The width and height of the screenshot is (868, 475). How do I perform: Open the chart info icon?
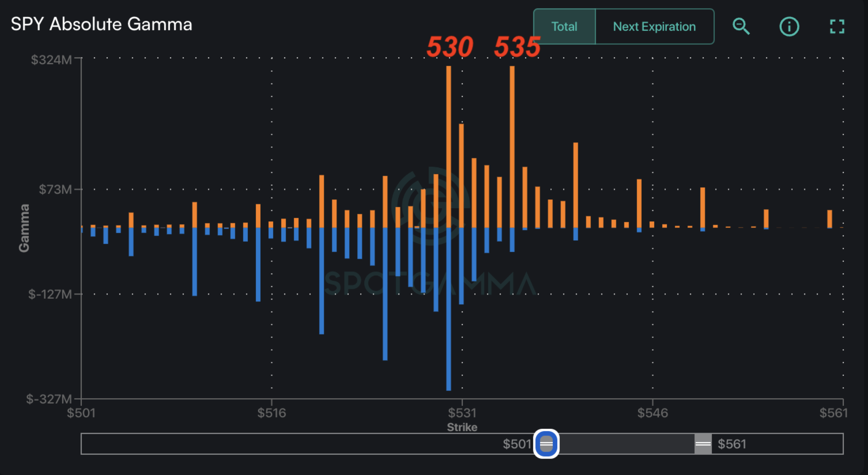[789, 27]
